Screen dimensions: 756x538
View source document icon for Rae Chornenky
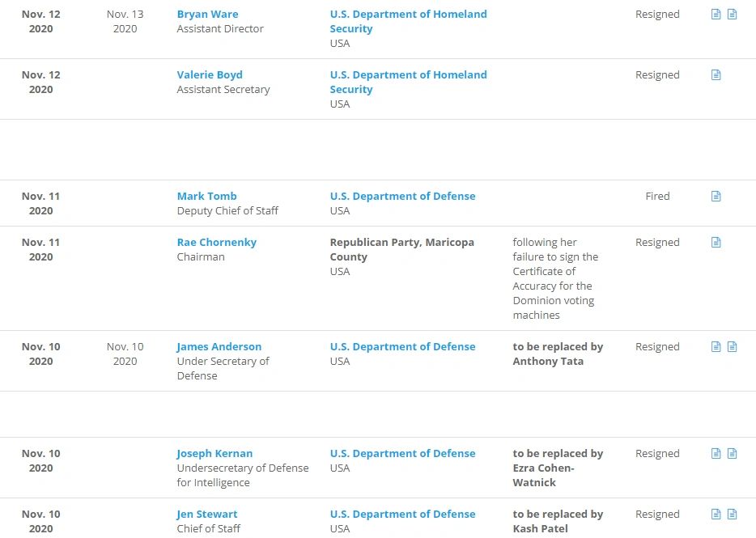(716, 243)
